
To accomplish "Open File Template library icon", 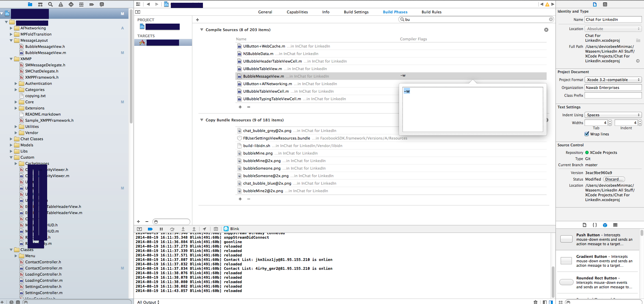I will click(x=585, y=225).
